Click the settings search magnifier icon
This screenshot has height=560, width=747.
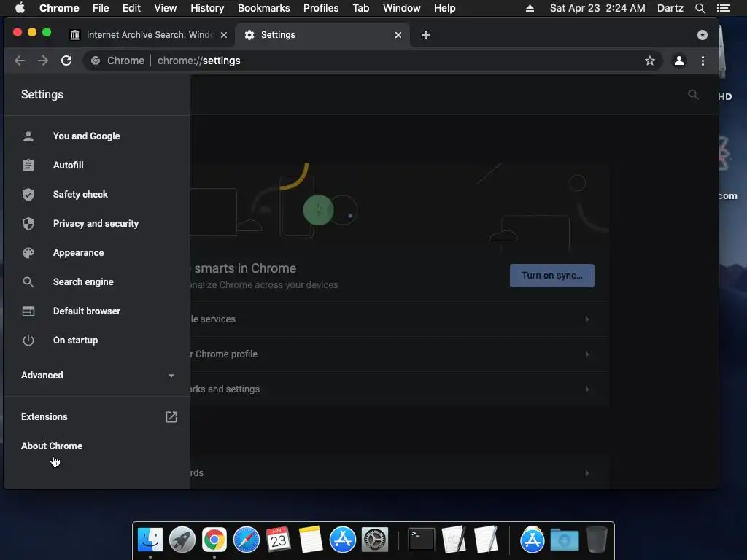(x=693, y=95)
